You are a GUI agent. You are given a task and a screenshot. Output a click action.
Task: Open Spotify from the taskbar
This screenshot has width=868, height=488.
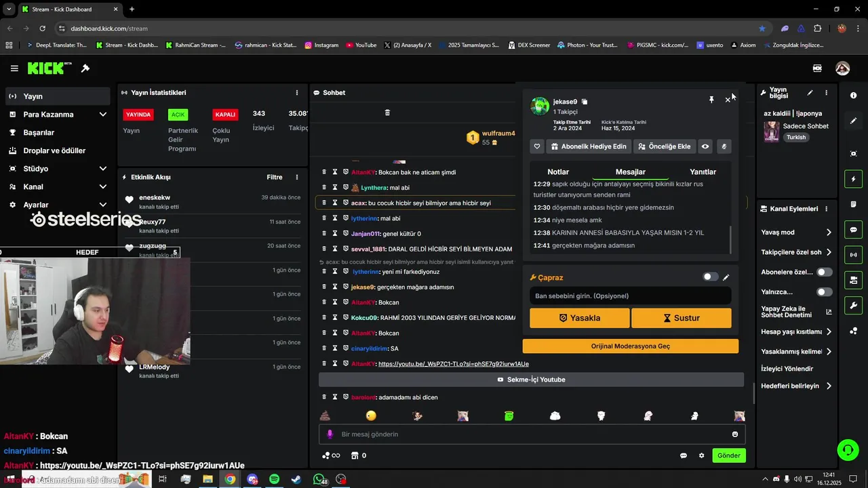pos(274,479)
